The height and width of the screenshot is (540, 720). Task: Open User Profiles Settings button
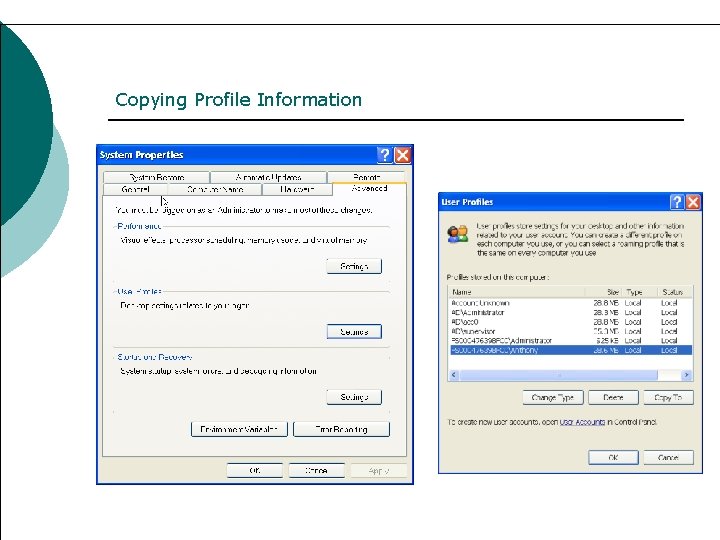[x=354, y=332]
